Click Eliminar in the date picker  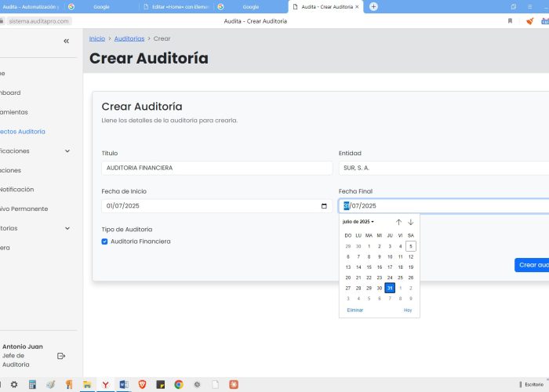pos(355,310)
